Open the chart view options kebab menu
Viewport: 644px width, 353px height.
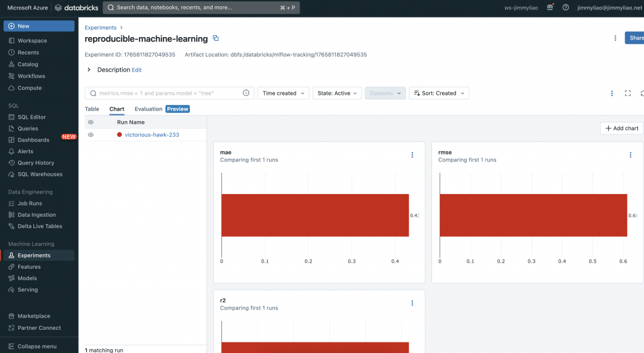(x=612, y=94)
